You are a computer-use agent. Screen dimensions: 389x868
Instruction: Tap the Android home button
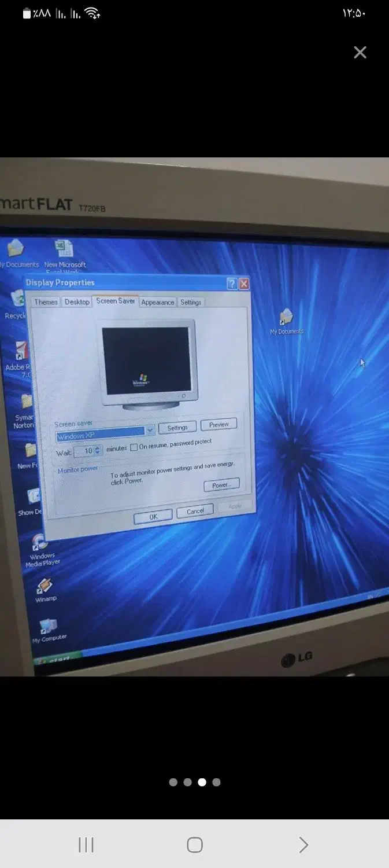[195, 845]
